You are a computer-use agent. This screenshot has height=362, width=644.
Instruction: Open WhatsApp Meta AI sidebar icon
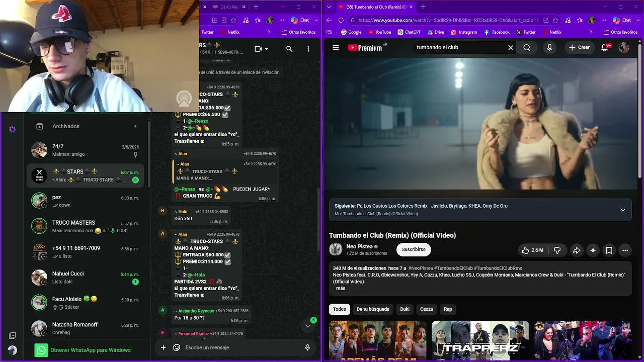(x=13, y=129)
